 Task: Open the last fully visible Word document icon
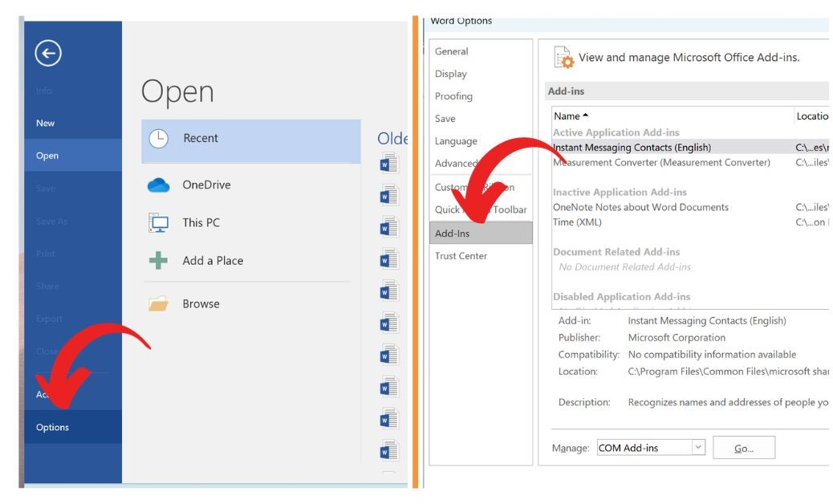pos(389,451)
